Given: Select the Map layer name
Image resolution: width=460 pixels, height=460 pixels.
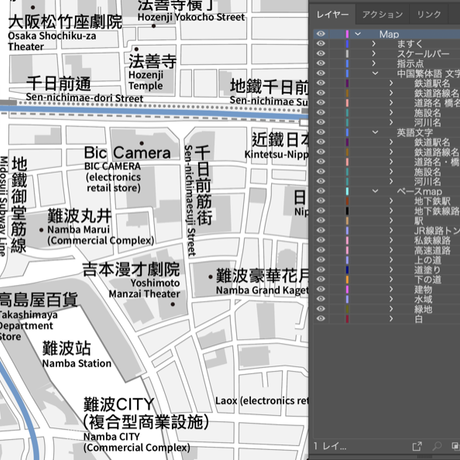Looking at the screenshot, I should [x=389, y=34].
